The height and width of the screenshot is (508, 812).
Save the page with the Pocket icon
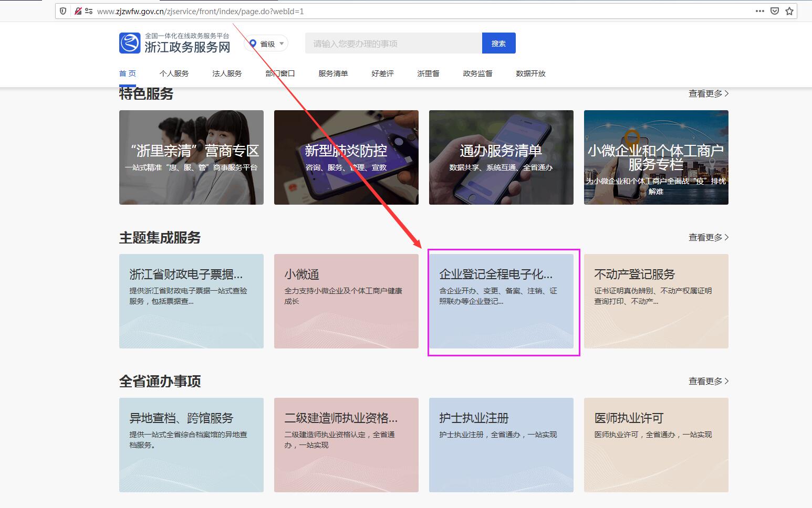tap(774, 10)
